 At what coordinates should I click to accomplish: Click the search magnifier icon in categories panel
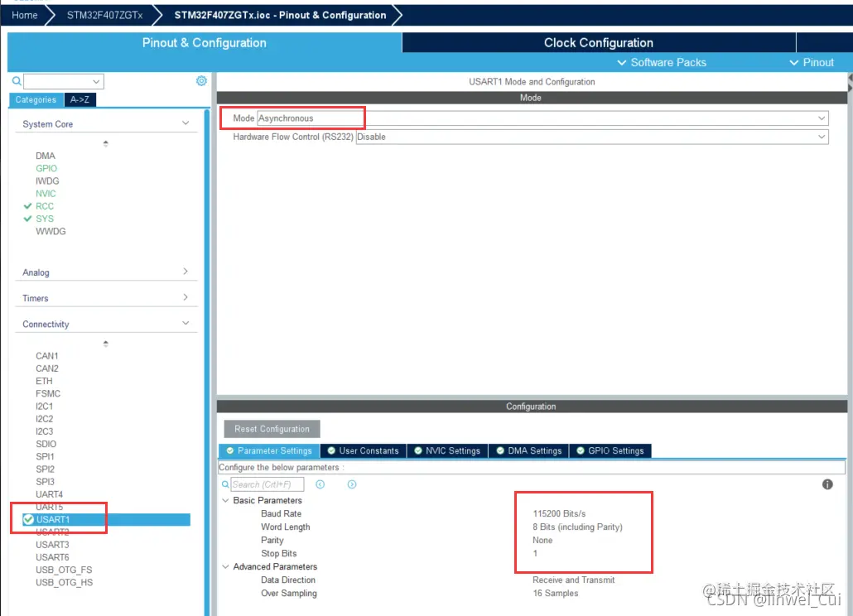click(x=17, y=81)
